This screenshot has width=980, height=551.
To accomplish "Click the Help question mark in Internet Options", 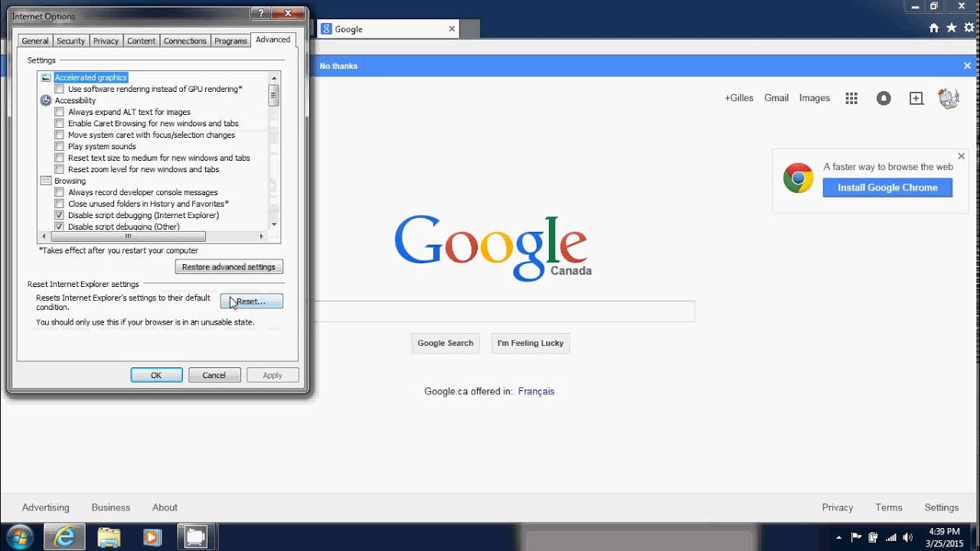I will (x=261, y=13).
